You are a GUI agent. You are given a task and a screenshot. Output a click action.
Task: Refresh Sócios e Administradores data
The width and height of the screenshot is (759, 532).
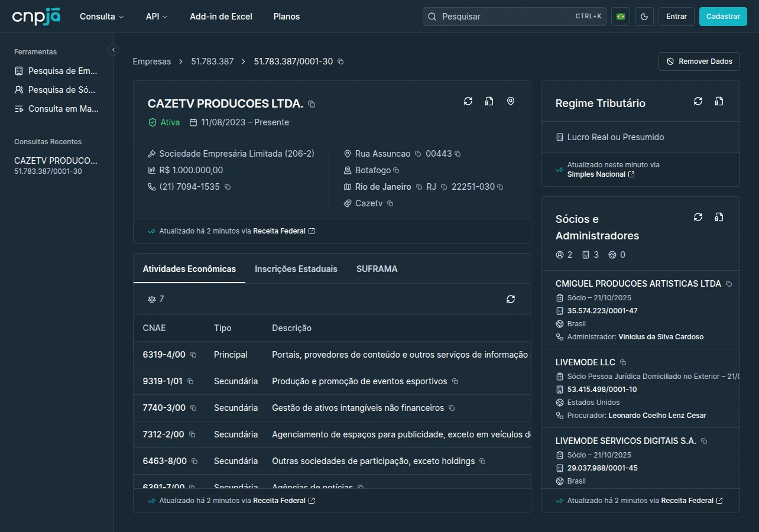(698, 217)
